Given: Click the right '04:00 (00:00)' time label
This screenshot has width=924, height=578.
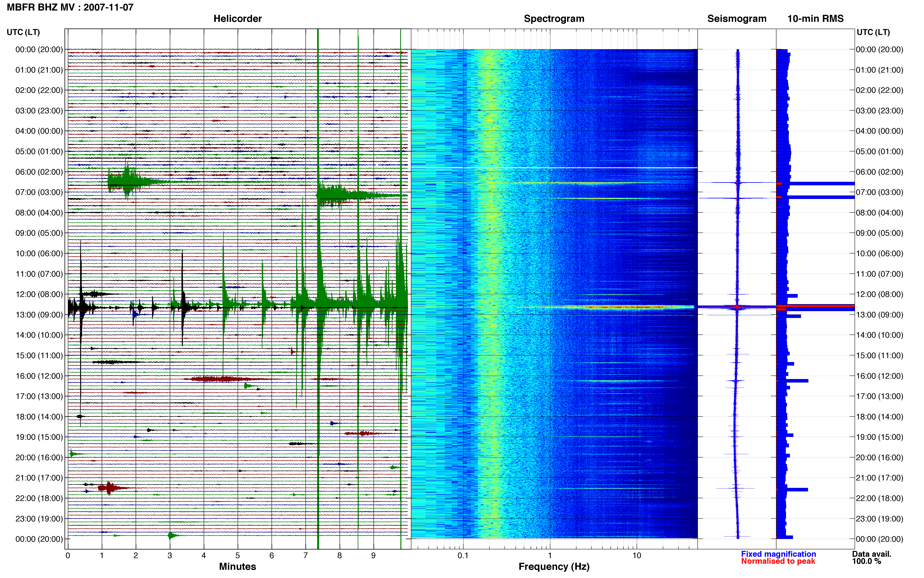Looking at the screenshot, I should click(879, 131).
